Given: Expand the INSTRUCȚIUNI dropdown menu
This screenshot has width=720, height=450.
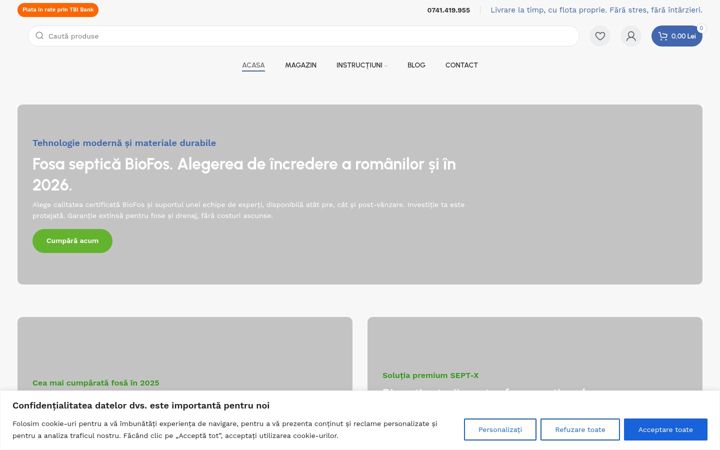Looking at the screenshot, I should click(x=361, y=65).
